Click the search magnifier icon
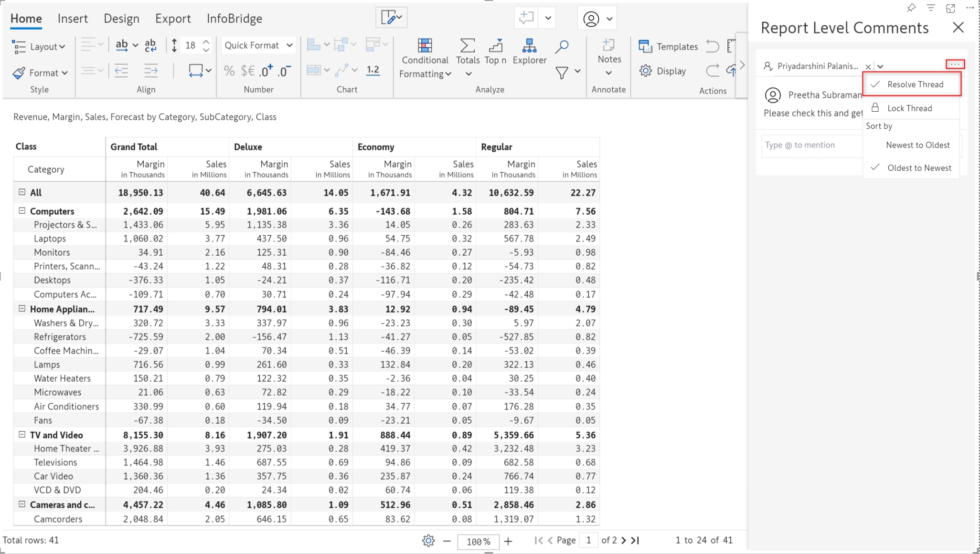The image size is (980, 554). (562, 46)
